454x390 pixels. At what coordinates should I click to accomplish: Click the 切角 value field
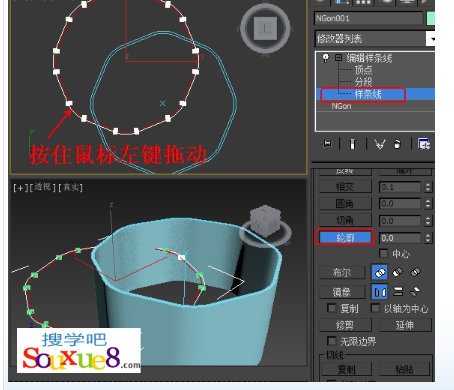(x=400, y=221)
